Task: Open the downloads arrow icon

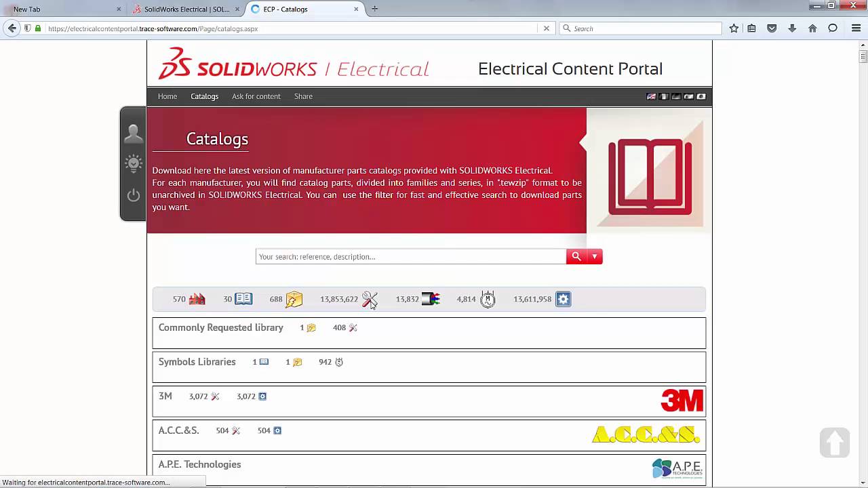Action: coord(792,28)
